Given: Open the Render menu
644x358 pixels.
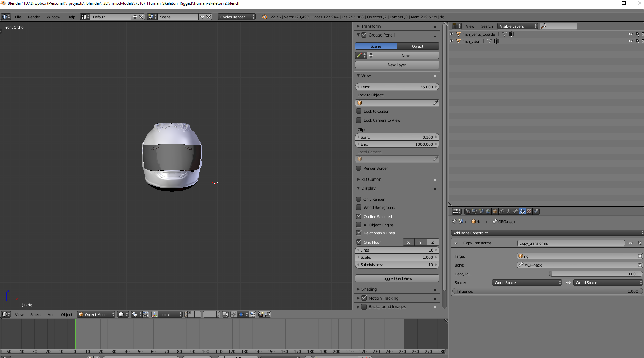Looking at the screenshot, I should pos(34,17).
